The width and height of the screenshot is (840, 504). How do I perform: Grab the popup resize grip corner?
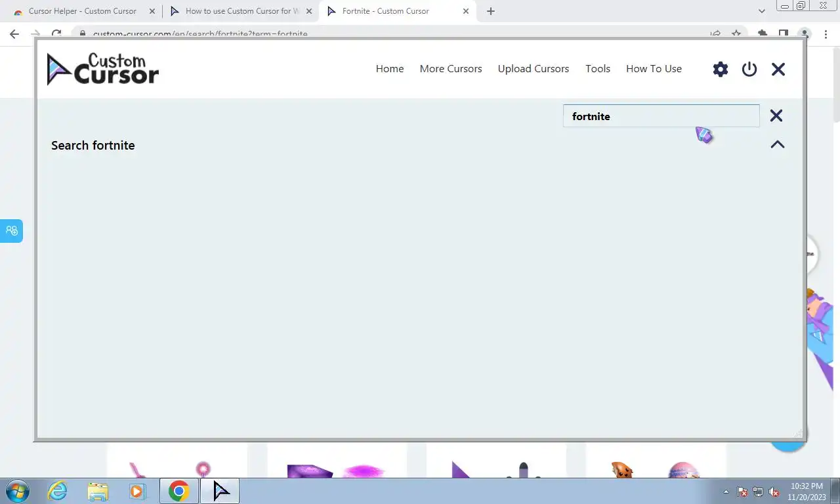(x=798, y=433)
